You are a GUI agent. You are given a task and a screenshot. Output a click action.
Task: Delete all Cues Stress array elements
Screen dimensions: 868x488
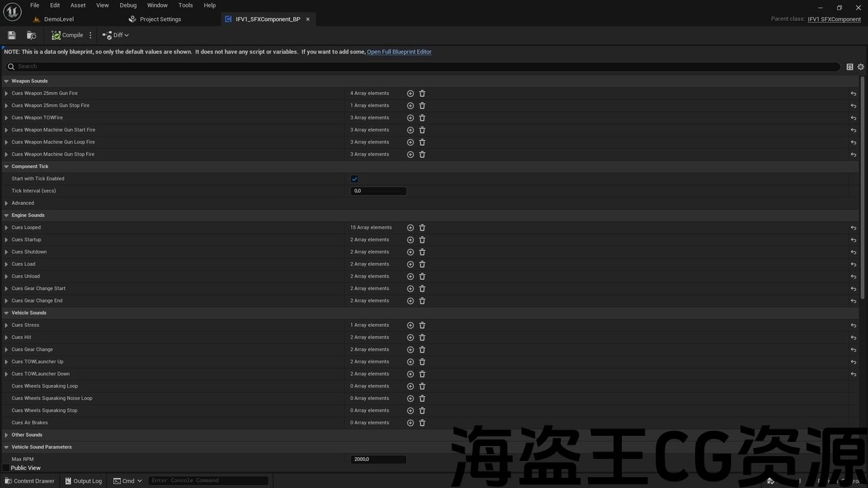pos(422,325)
